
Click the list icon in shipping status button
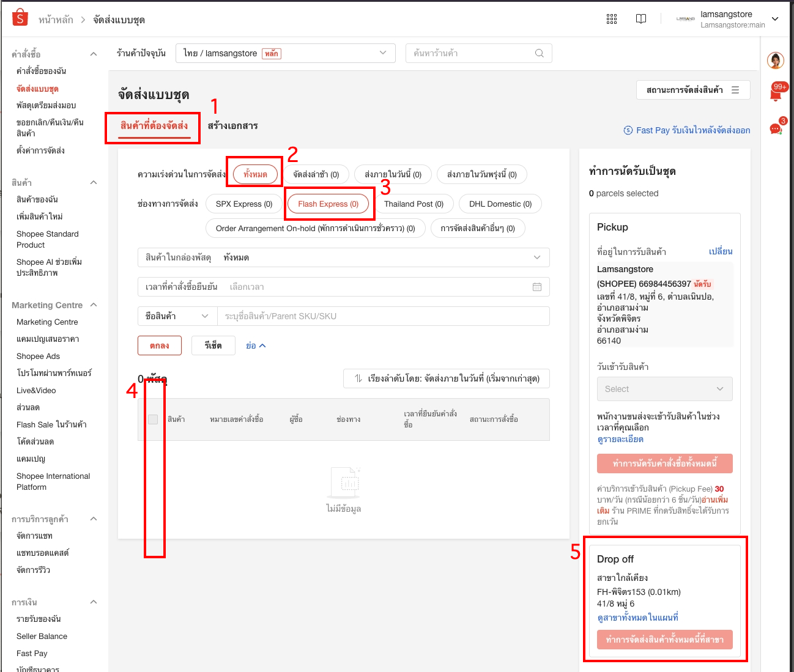tap(735, 90)
